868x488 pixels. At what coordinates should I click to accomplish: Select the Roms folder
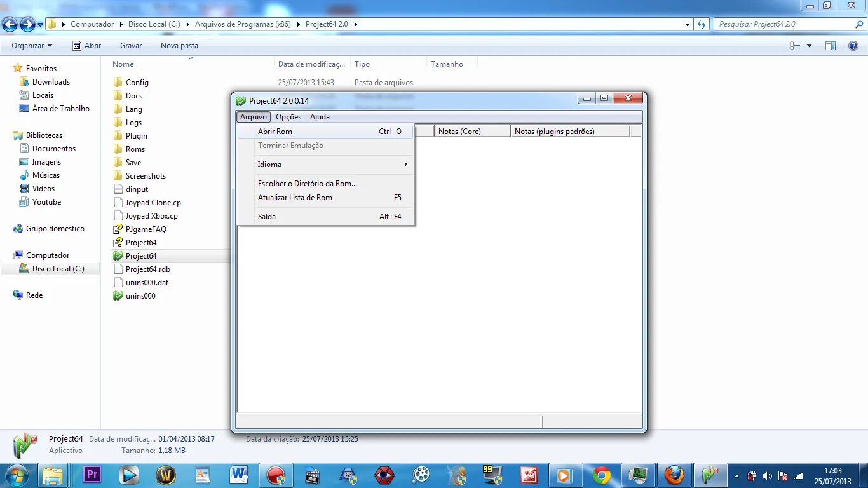tap(129, 149)
